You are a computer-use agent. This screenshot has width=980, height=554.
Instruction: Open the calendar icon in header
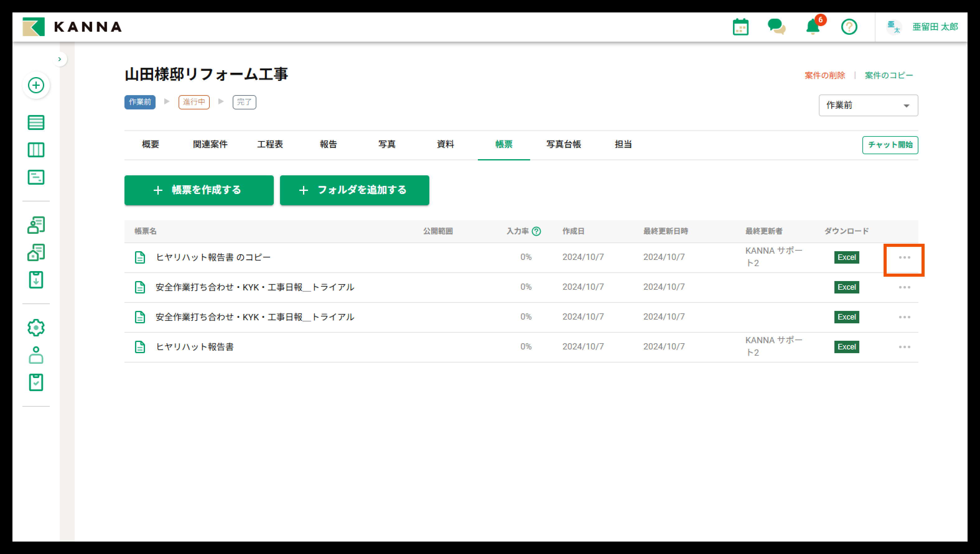740,27
